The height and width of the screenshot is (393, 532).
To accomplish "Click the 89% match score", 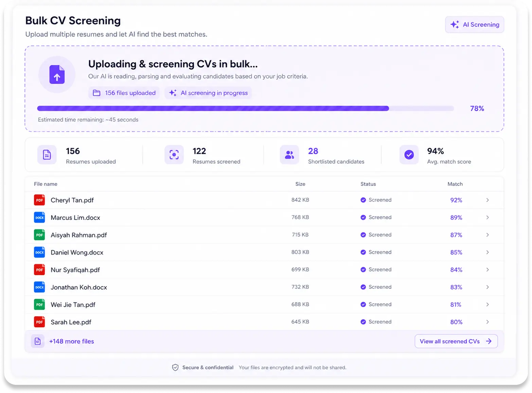I will click(x=456, y=218).
